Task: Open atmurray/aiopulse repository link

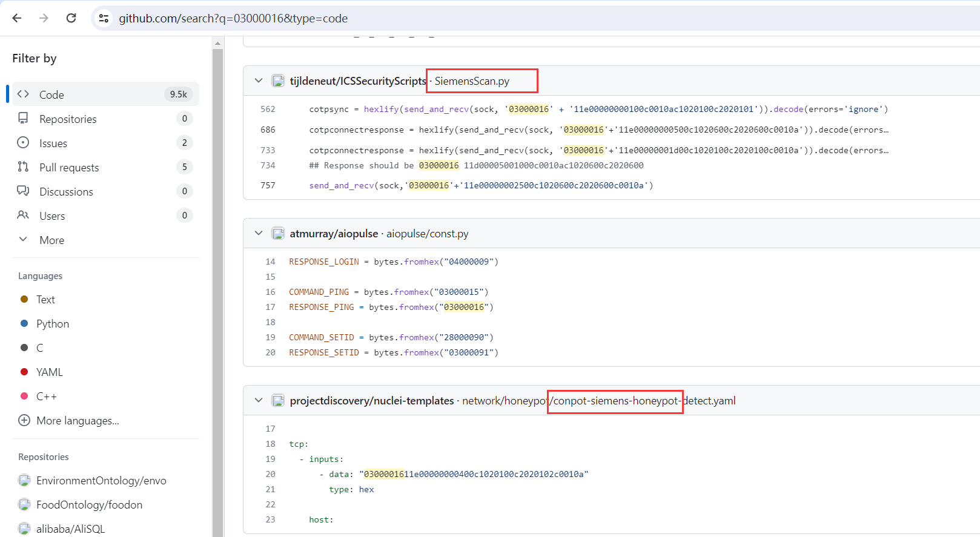Action: tap(334, 233)
